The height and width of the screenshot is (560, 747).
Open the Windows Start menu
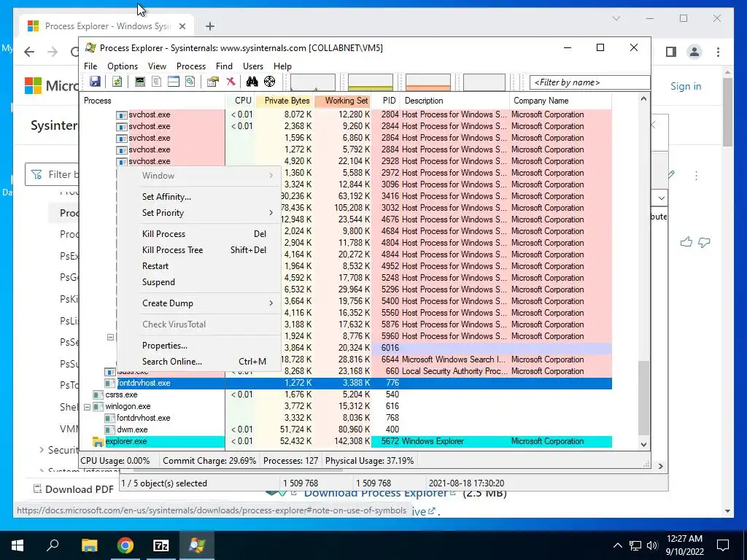coord(18,545)
